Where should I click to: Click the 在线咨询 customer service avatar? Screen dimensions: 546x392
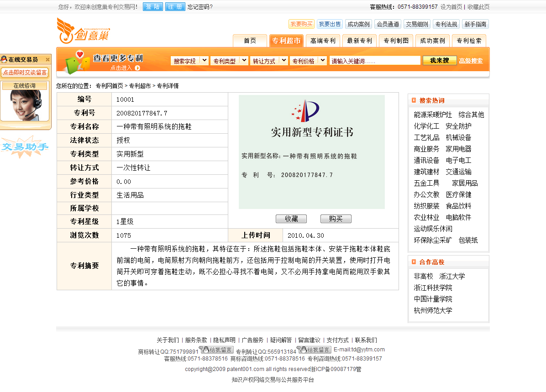[26, 104]
